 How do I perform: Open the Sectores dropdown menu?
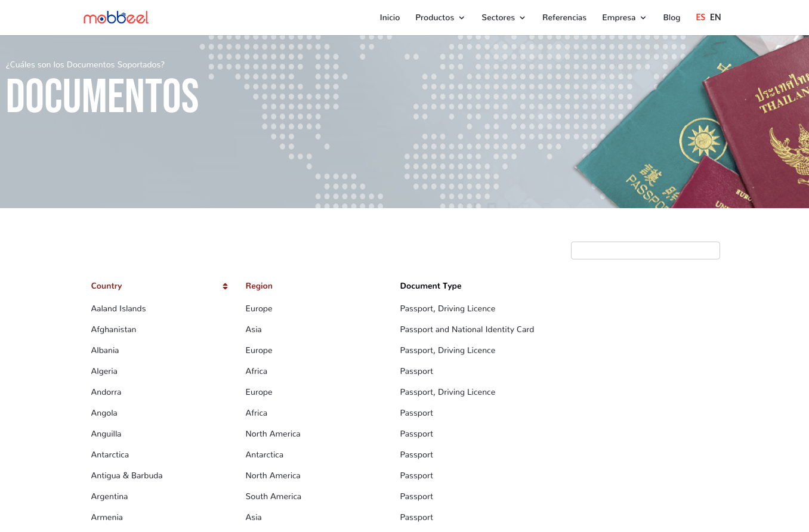(x=503, y=18)
